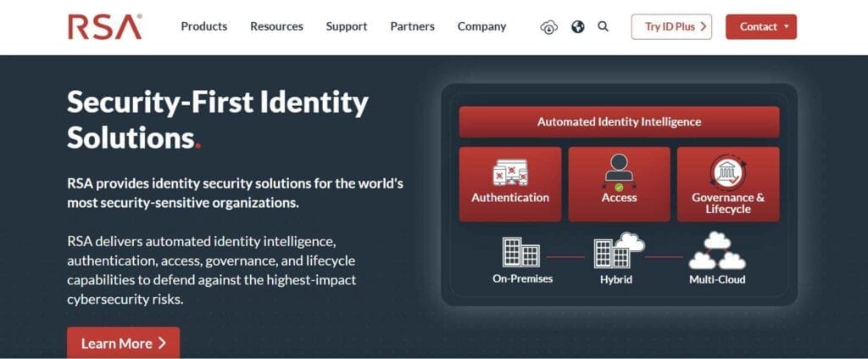This screenshot has height=359, width=868.
Task: Open the globe language selector
Action: coord(578,26)
